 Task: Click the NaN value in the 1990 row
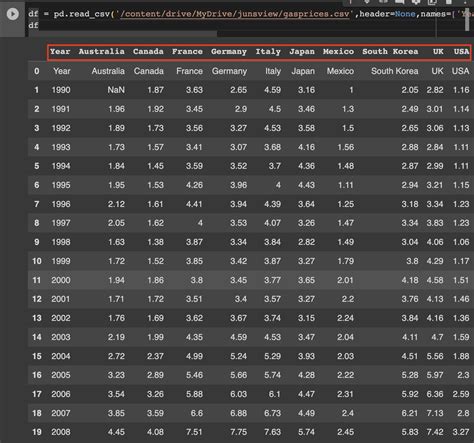[116, 90]
